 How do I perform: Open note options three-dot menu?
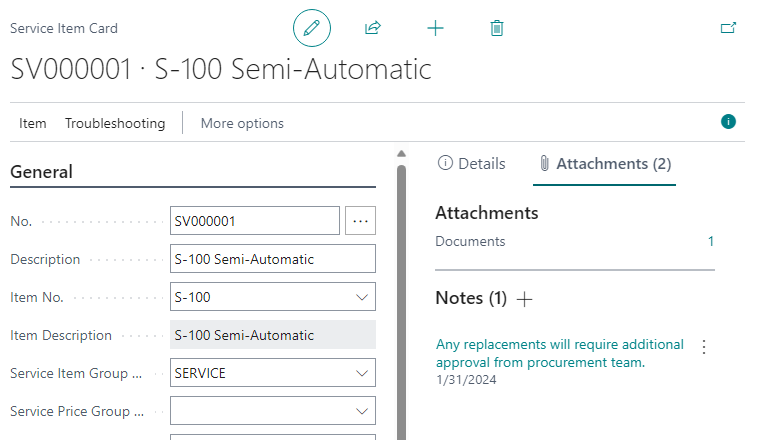coord(704,347)
